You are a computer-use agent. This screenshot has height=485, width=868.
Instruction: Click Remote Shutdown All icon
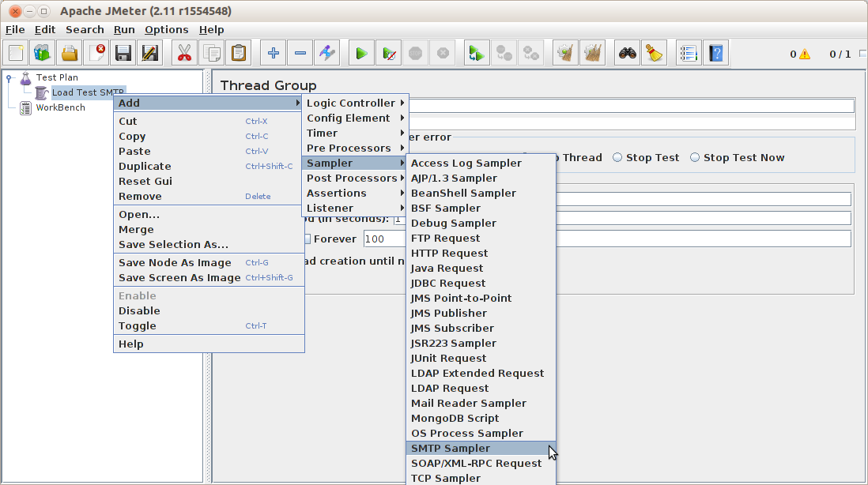(531, 54)
